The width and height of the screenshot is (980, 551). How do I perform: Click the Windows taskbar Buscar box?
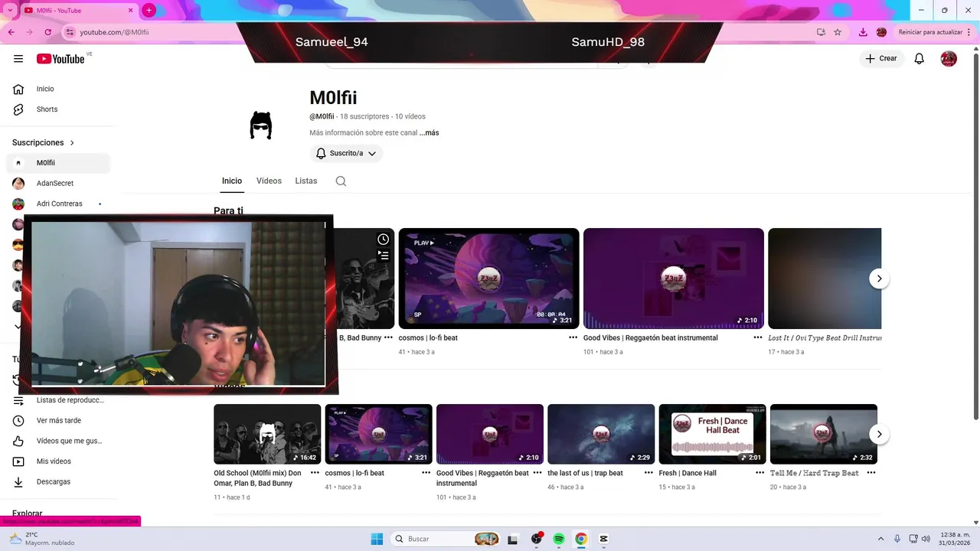pos(446,539)
